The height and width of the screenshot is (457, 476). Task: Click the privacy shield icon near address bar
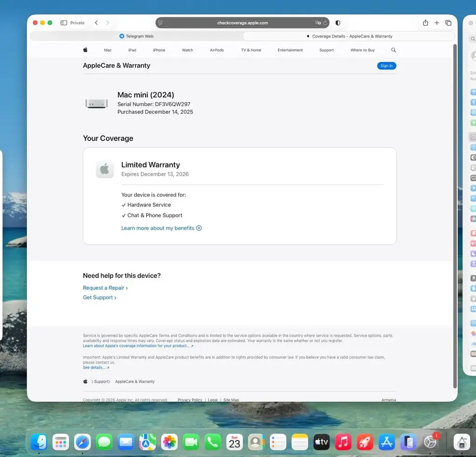coord(337,23)
